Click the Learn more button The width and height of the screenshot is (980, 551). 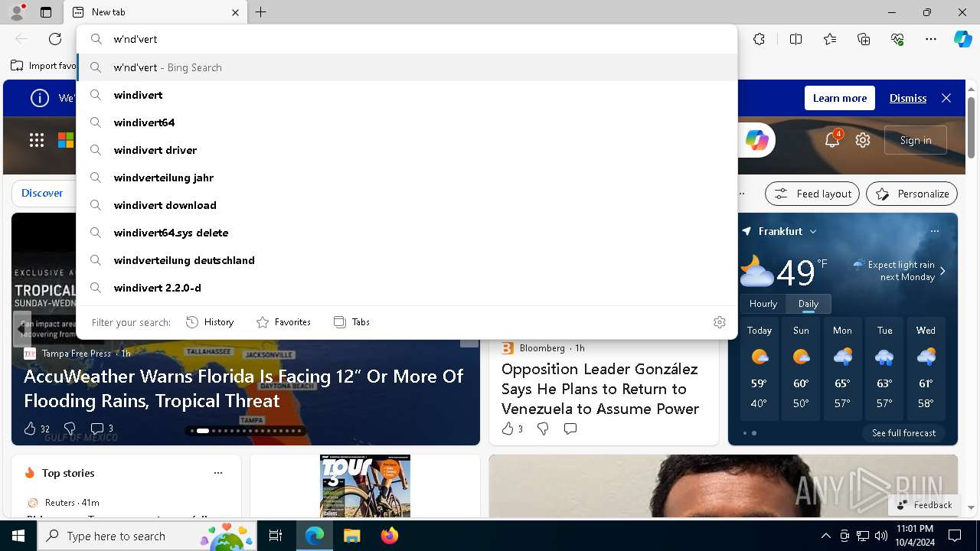tap(840, 98)
